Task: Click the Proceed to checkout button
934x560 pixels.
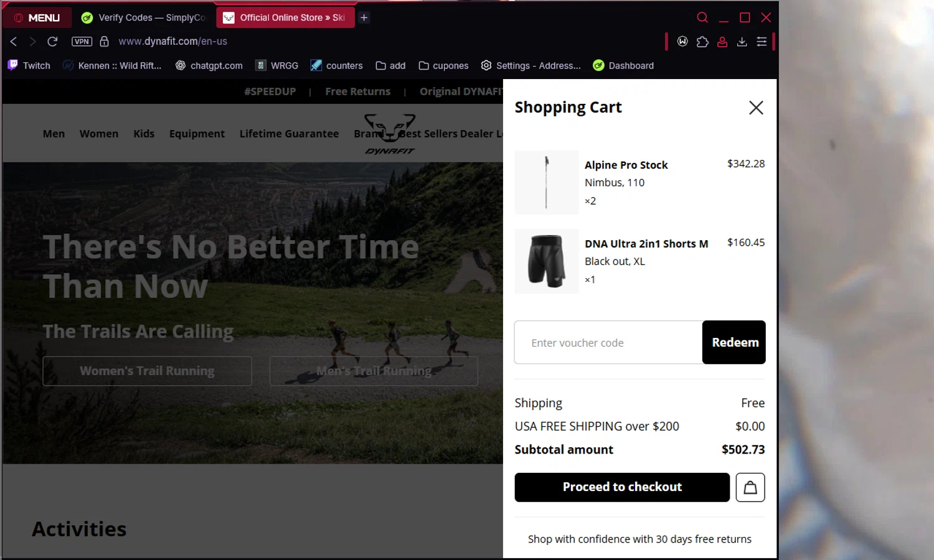Action: 622,487
